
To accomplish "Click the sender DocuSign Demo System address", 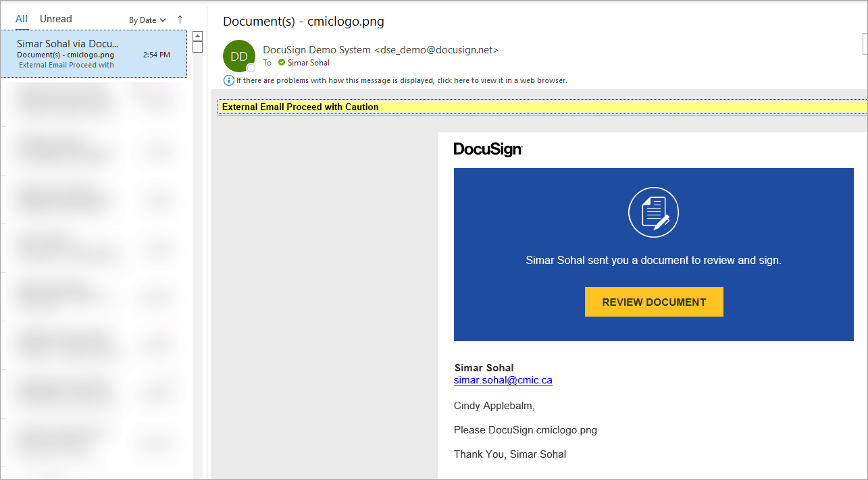I will tap(380, 50).
